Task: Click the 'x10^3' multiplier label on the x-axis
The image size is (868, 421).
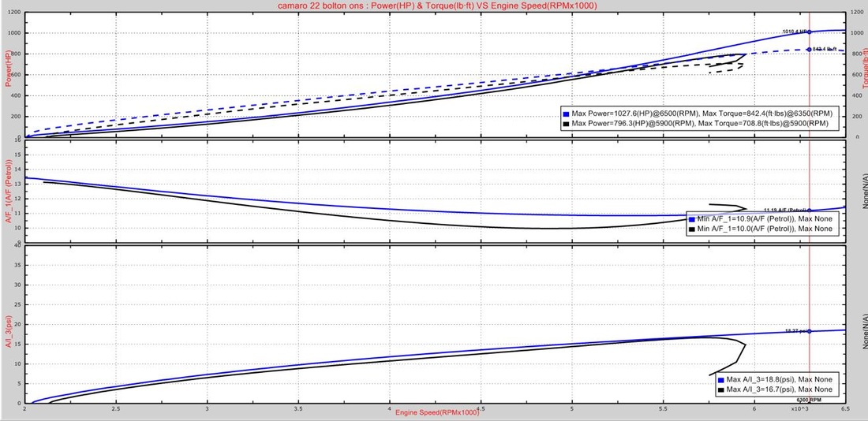Action: coord(799,408)
